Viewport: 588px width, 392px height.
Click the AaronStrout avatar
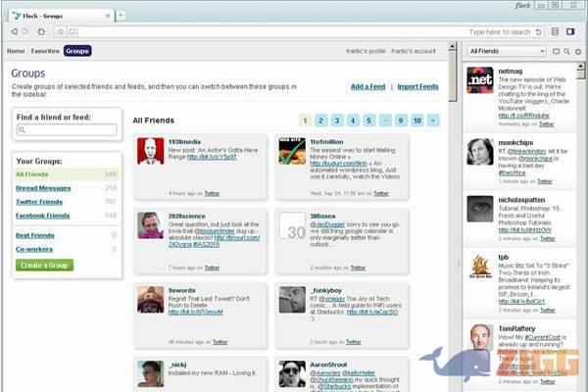tap(292, 374)
